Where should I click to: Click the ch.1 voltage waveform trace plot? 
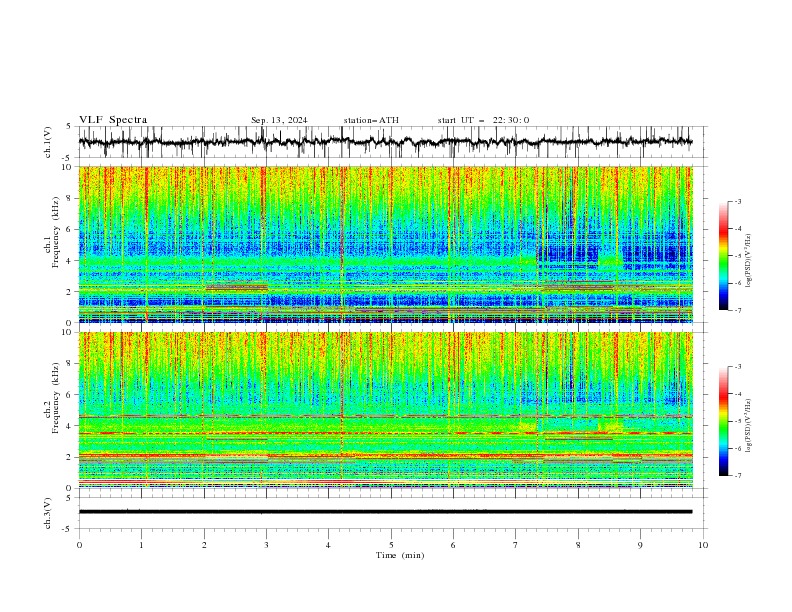pos(385,142)
